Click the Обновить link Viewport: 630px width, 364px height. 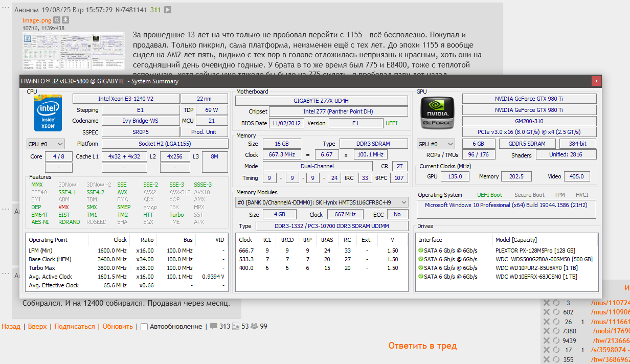click(x=118, y=326)
